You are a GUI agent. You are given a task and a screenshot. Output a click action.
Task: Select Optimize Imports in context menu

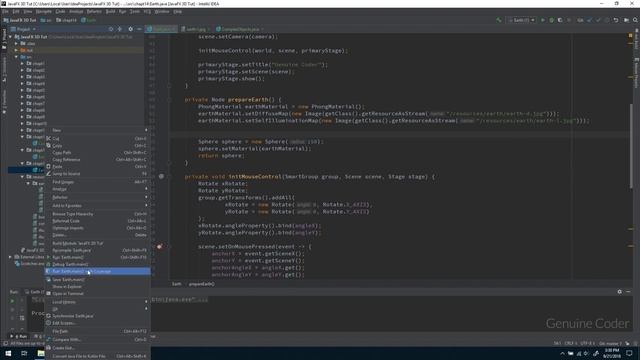click(98, 228)
